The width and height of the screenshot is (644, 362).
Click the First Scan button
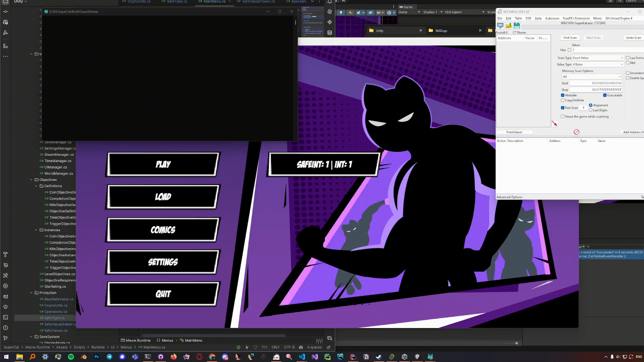(570, 38)
